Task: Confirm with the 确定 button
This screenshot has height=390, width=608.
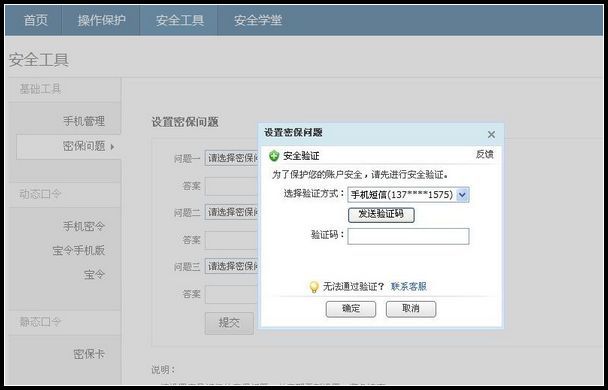Action: (351, 309)
